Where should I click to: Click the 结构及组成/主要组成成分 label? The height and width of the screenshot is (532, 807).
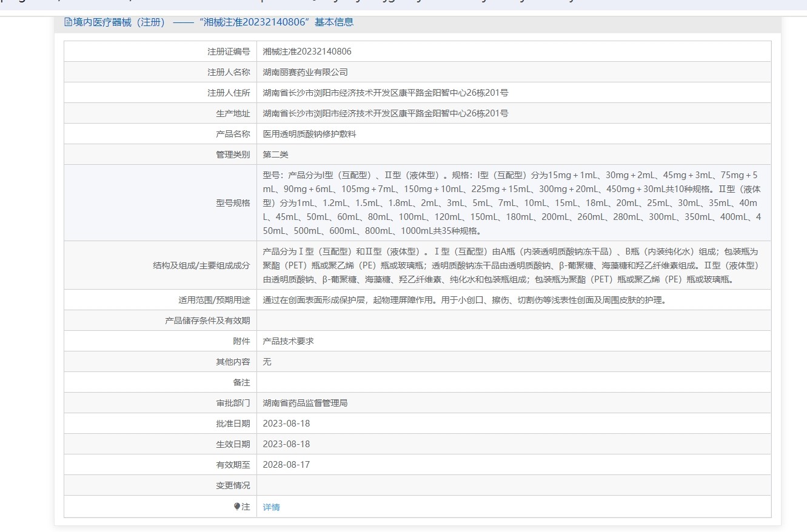tap(201, 265)
